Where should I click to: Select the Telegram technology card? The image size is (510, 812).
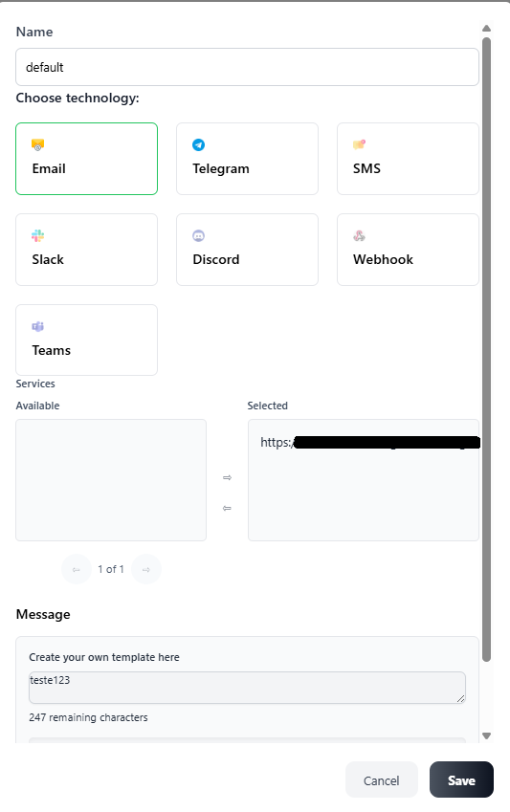(247, 159)
